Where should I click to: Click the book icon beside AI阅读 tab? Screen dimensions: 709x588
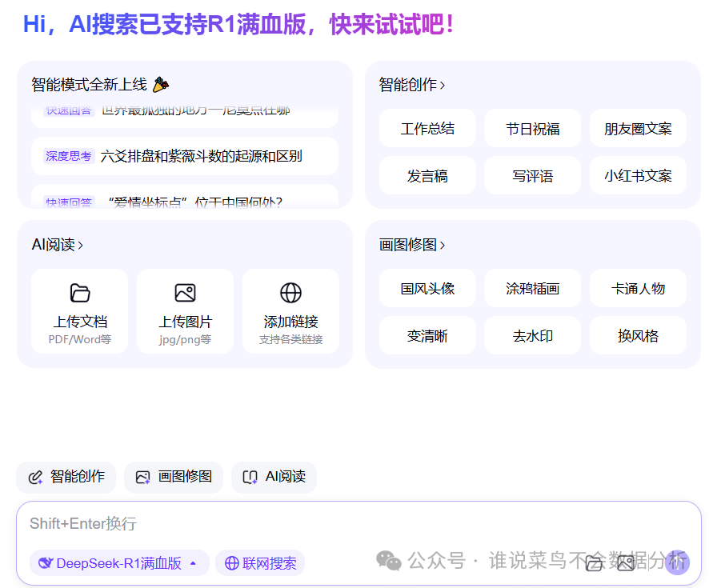(x=250, y=478)
